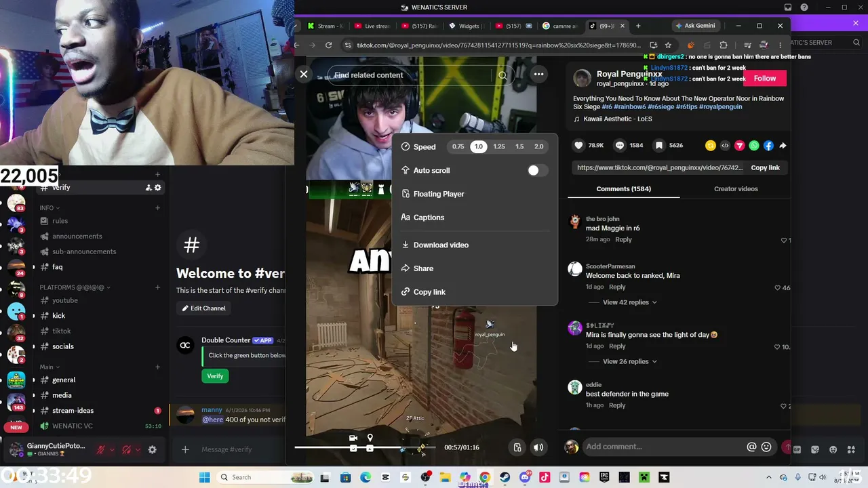
Task: Click the icon left of volume button
Action: pyautogui.click(x=517, y=447)
